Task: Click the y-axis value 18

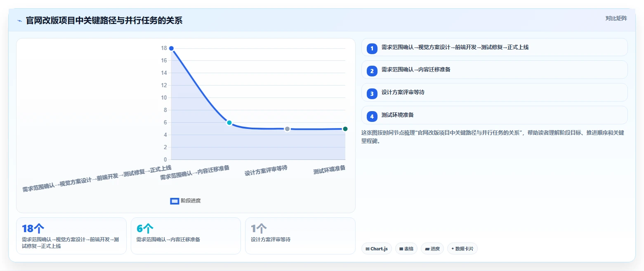Action: pos(164,48)
